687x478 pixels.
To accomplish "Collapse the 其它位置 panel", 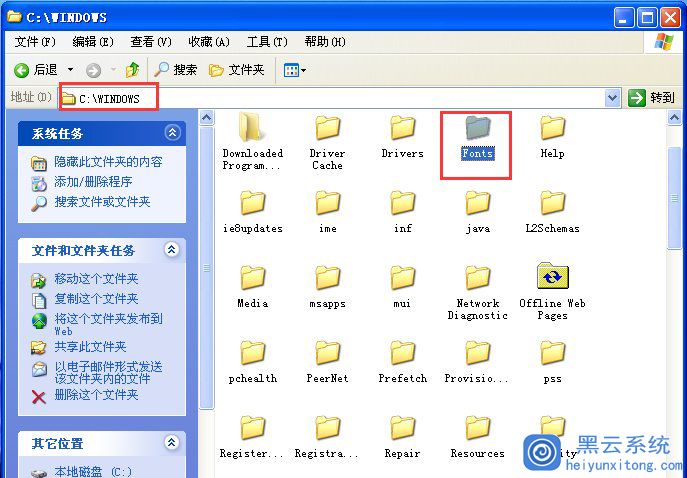I will click(x=171, y=443).
